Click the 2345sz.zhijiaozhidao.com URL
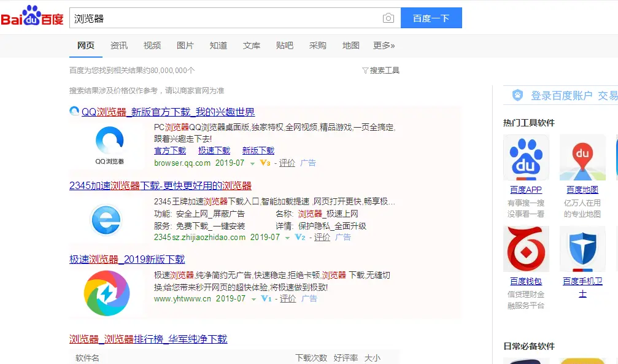 200,238
